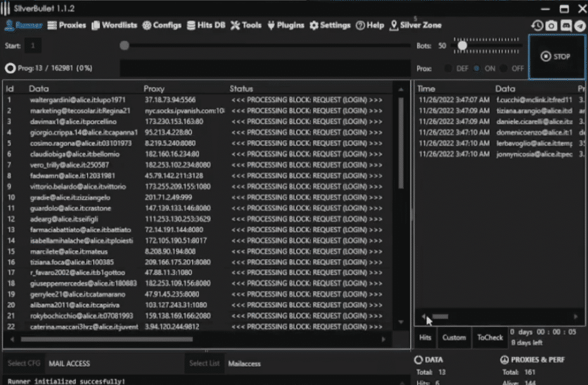
Task: Click the Proxies & Perf icon
Action: 504,360
